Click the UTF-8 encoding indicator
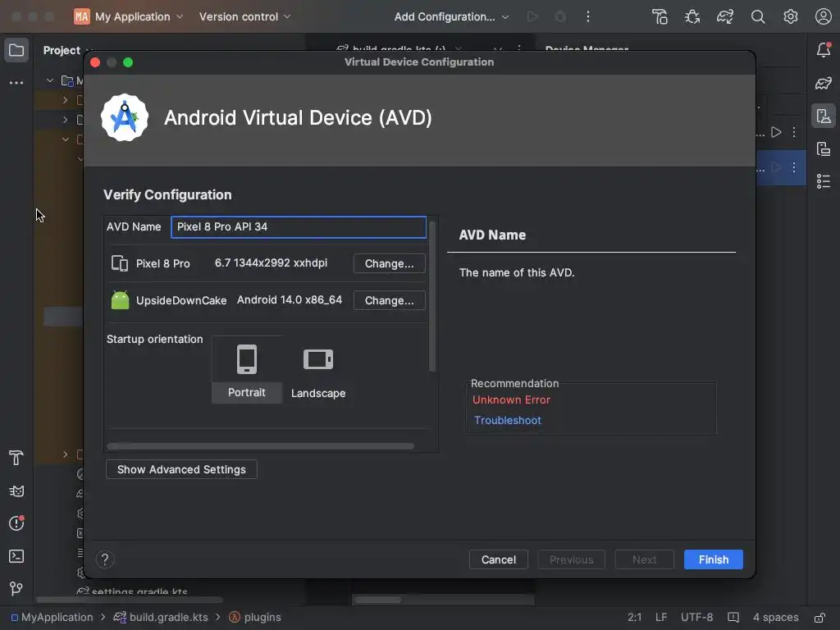 pyautogui.click(x=696, y=618)
